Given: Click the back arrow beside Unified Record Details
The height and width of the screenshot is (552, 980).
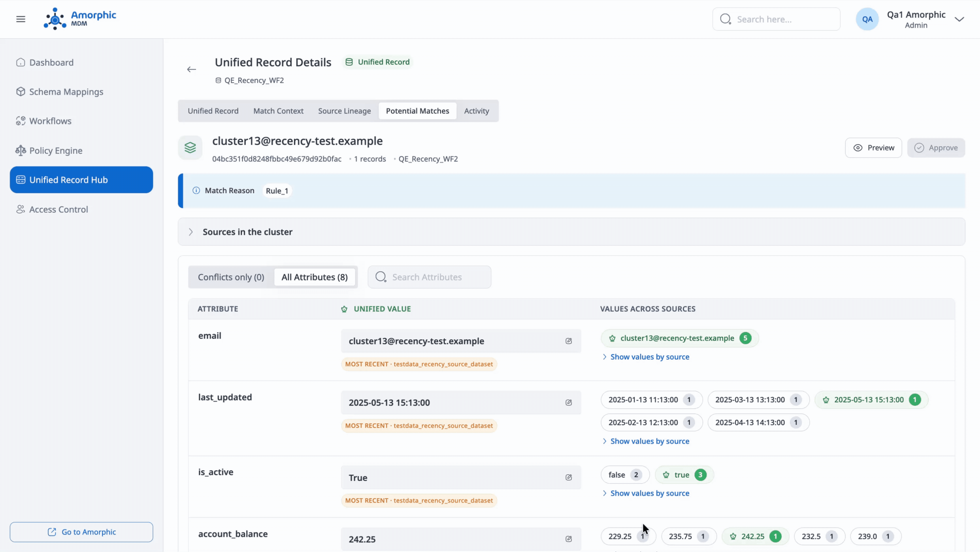Looking at the screenshot, I should pyautogui.click(x=191, y=69).
